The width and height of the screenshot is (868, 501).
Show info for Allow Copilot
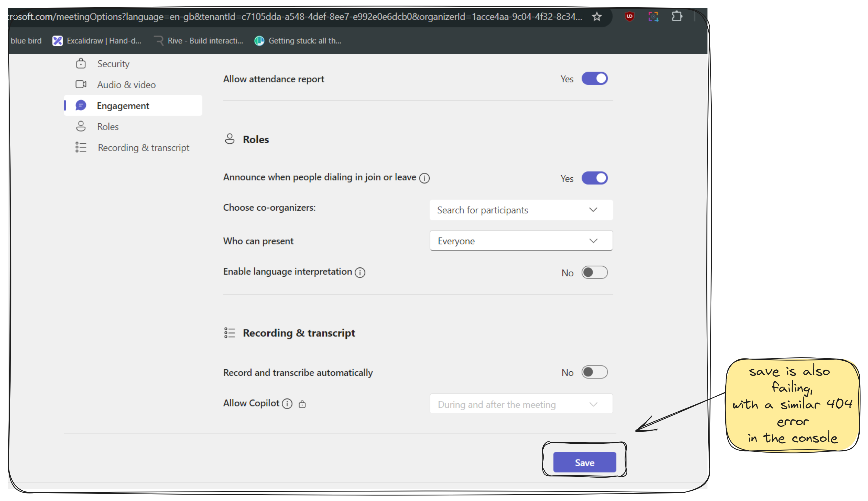[x=287, y=404]
